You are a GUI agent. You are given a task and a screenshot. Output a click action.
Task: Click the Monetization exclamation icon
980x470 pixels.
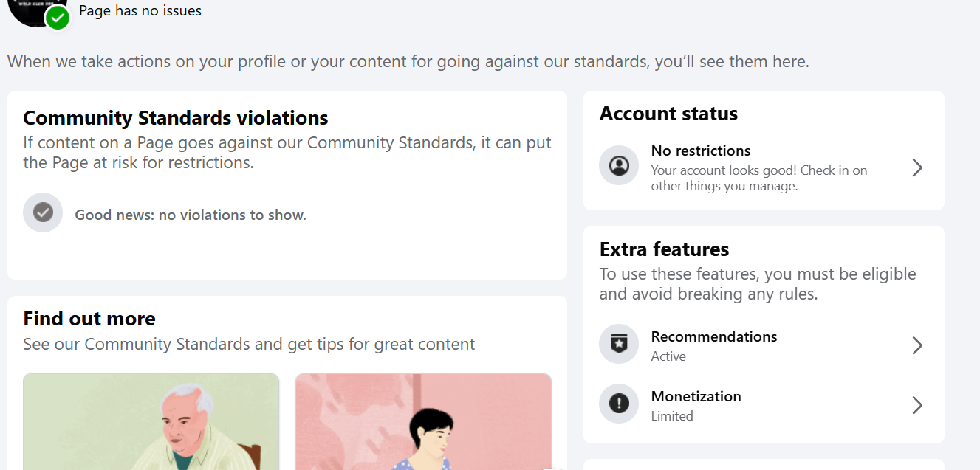point(618,404)
